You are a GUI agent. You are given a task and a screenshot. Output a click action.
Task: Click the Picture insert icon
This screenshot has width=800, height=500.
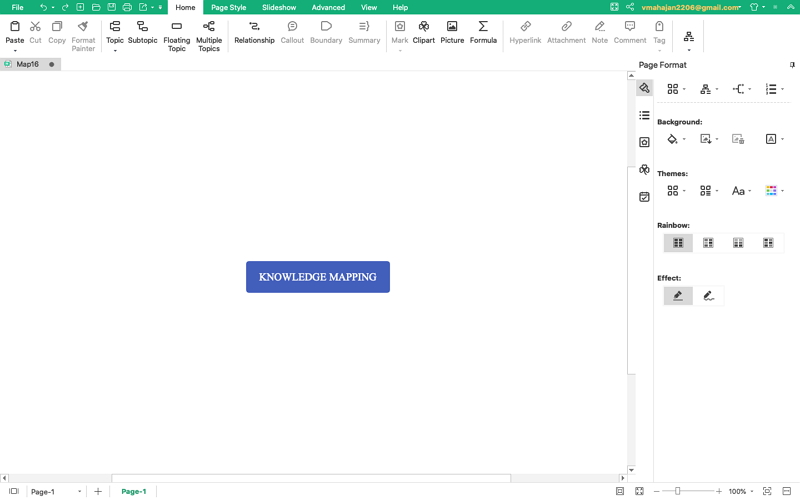[x=452, y=31]
